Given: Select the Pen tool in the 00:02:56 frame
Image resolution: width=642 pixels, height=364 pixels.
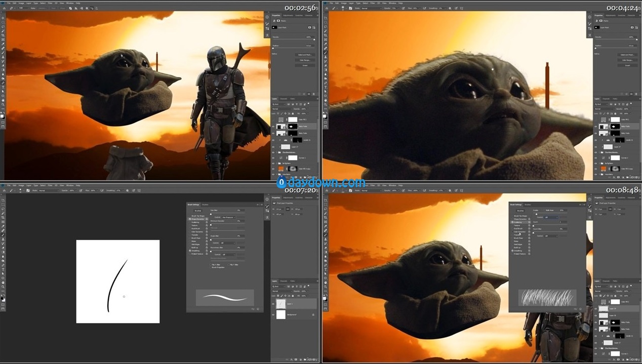Looking at the screenshot, I should pyautogui.click(x=4, y=83).
